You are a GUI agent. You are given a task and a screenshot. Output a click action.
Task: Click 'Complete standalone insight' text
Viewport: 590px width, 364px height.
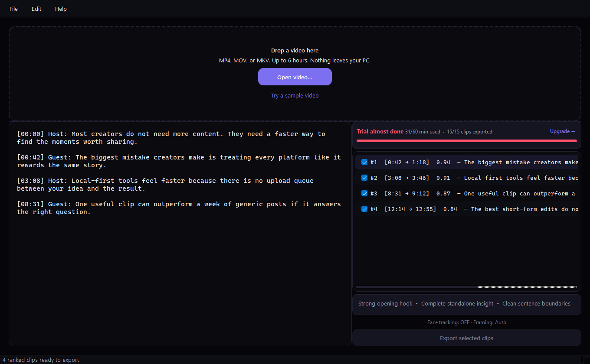[x=457, y=304]
